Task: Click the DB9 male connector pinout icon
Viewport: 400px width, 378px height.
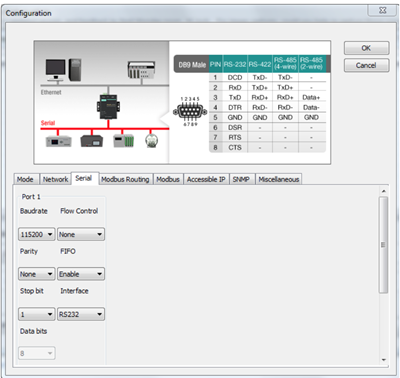Action: pos(190,112)
